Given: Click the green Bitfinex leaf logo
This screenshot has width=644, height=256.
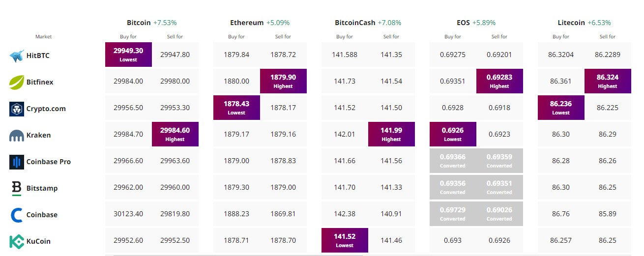Looking at the screenshot, I should 17,82.
